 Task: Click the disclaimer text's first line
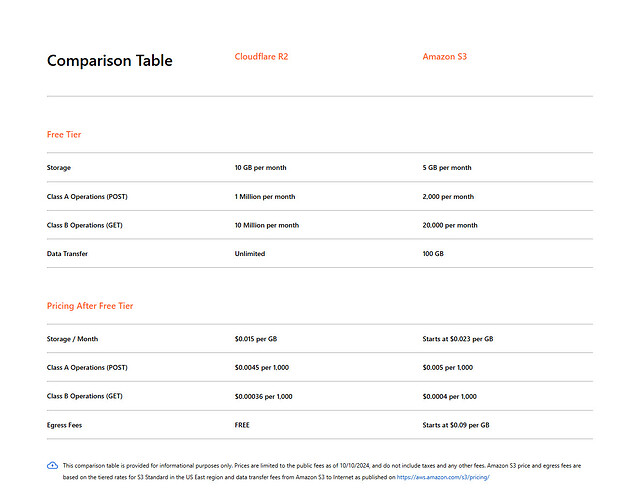tap(322, 465)
